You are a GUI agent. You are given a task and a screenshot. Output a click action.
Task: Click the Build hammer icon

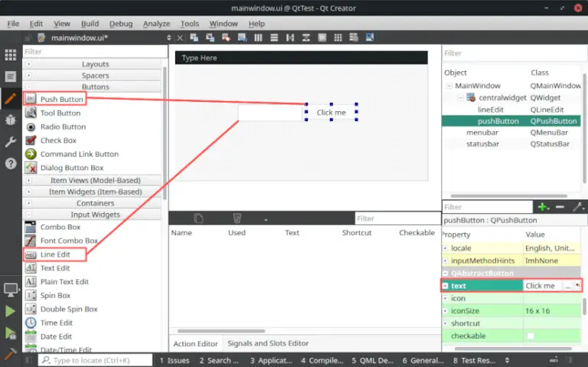pyautogui.click(x=11, y=354)
